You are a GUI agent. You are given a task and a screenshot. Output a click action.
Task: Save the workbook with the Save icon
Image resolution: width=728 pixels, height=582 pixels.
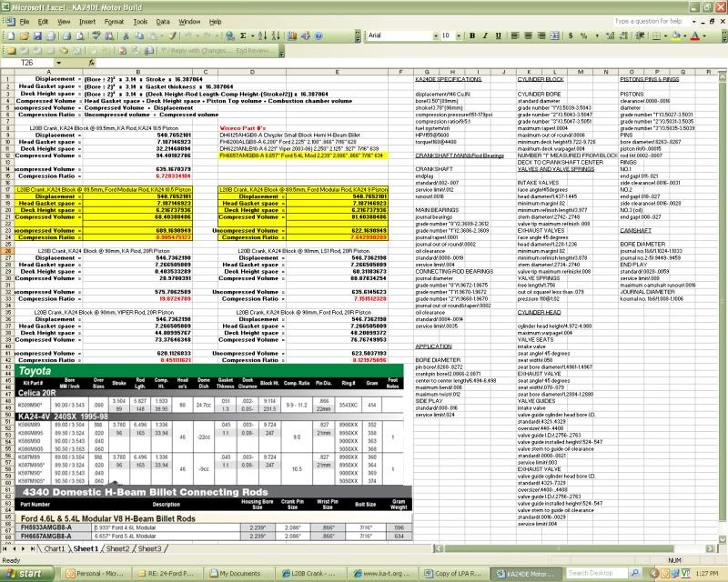pos(37,35)
